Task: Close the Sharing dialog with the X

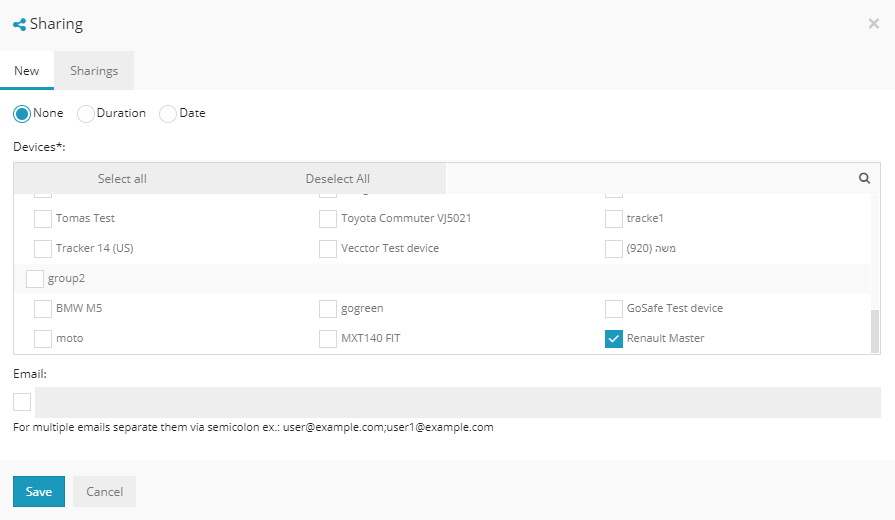Action: (x=873, y=23)
